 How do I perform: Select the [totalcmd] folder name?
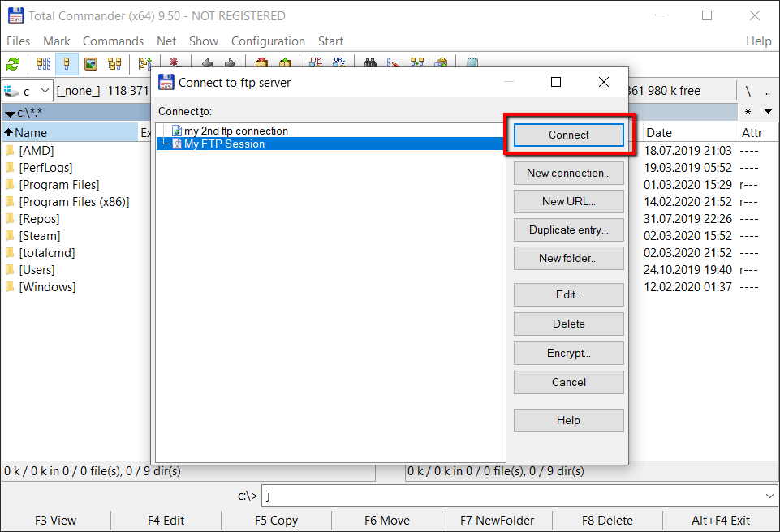click(x=47, y=253)
